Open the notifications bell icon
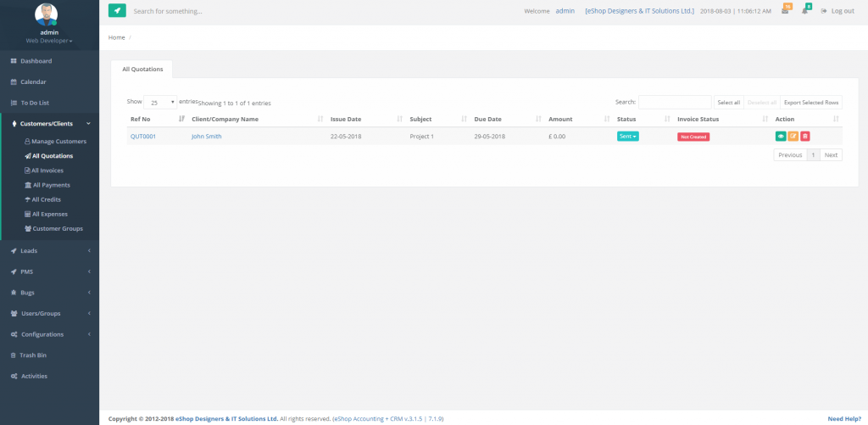This screenshot has height=425, width=868. [x=805, y=11]
